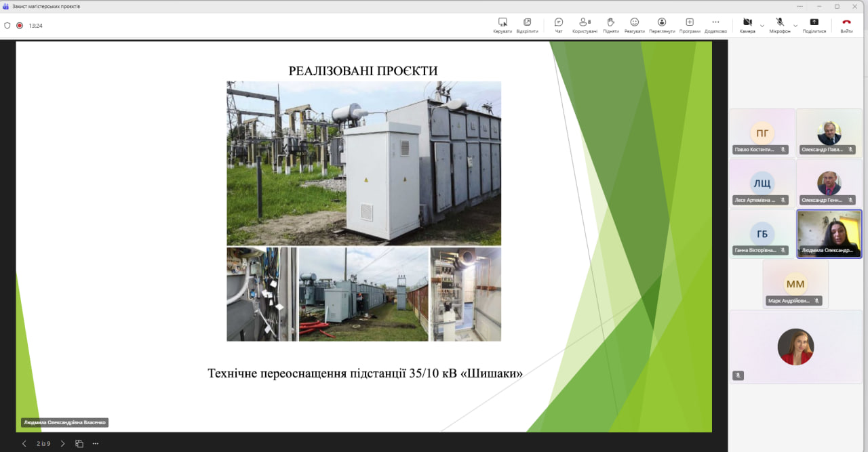Select participant tile Ганна Вікторівна
Screen dimensions: 868x452
[x=762, y=234]
